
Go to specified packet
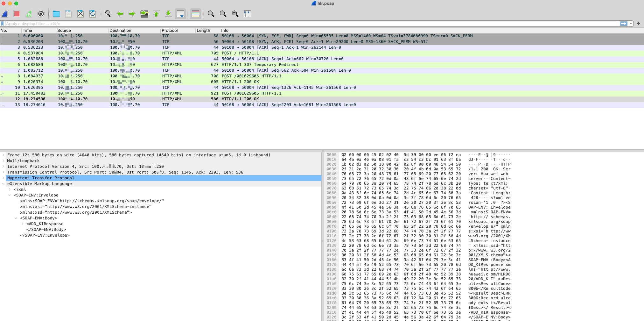click(x=144, y=14)
